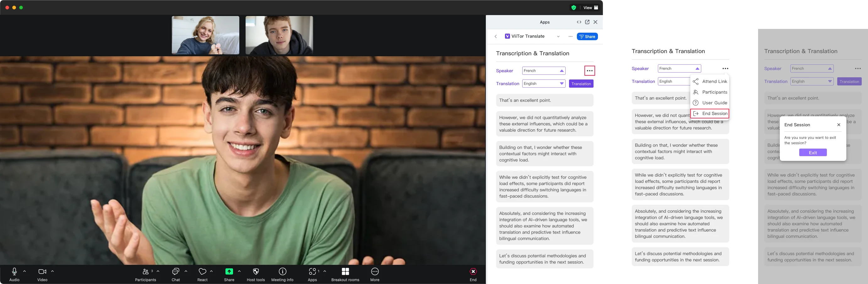
Task: Click Translation button in the Zoom panel
Action: tap(581, 84)
